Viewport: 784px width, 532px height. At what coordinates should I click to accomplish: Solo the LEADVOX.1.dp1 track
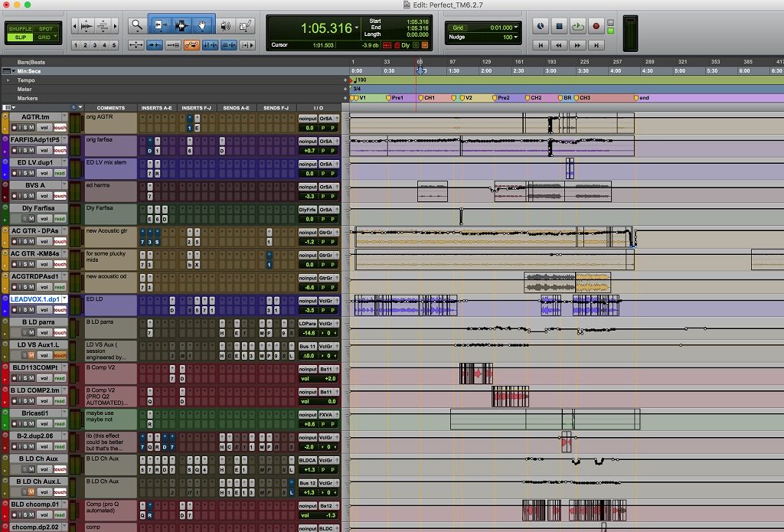(25, 310)
